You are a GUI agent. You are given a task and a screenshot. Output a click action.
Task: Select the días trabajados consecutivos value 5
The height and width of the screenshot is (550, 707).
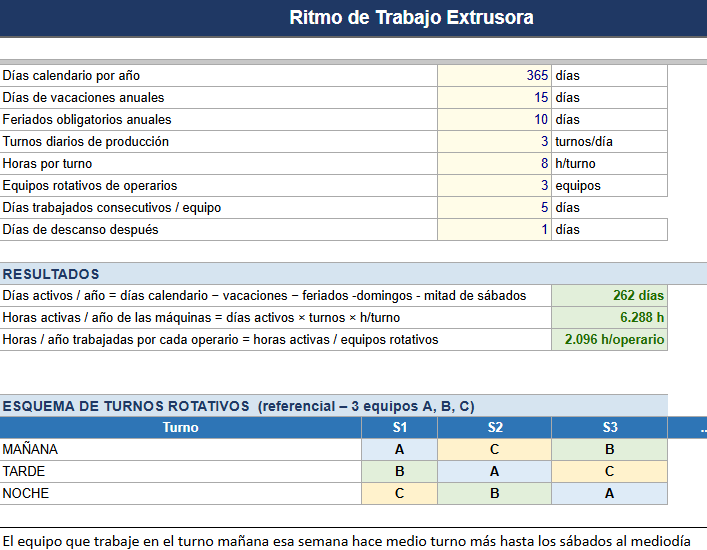coord(494,207)
